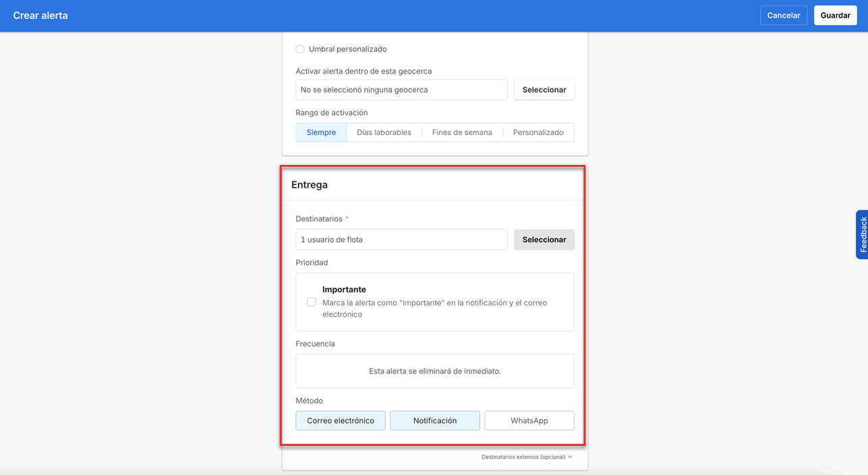Select recipients via the Seleccionar button
The image size is (868, 475).
[x=544, y=239]
